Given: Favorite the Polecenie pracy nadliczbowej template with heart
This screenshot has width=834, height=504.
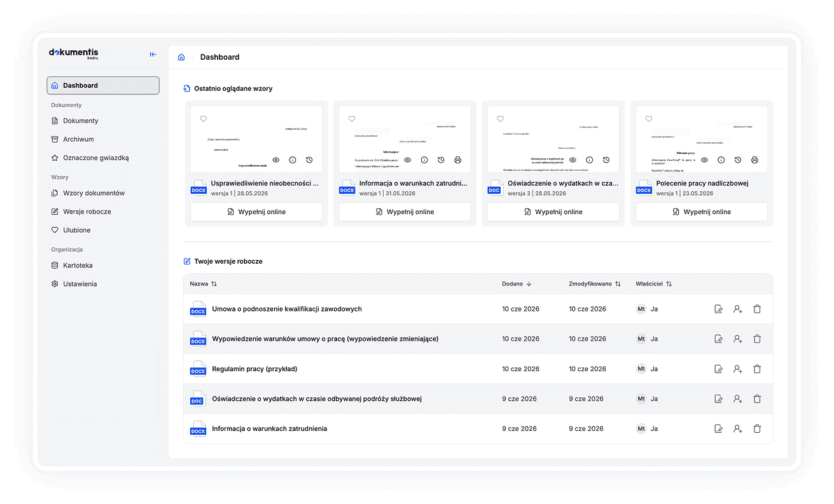Looking at the screenshot, I should coord(649,119).
